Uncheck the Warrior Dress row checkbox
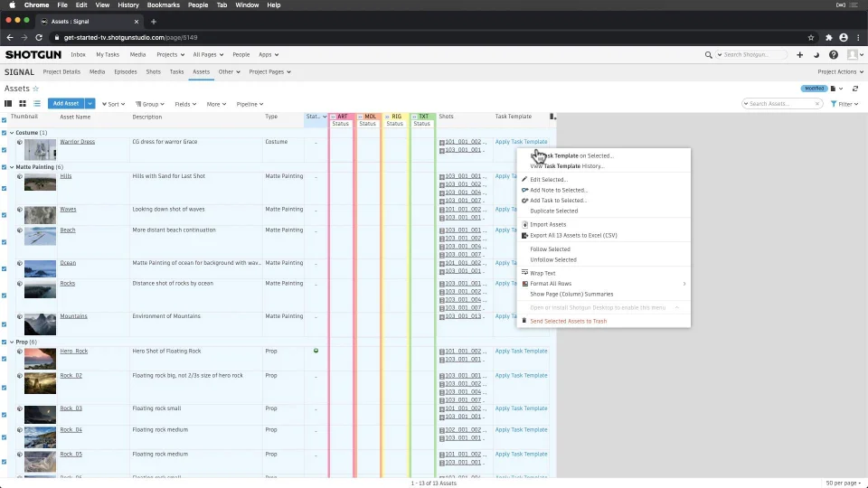 point(4,150)
